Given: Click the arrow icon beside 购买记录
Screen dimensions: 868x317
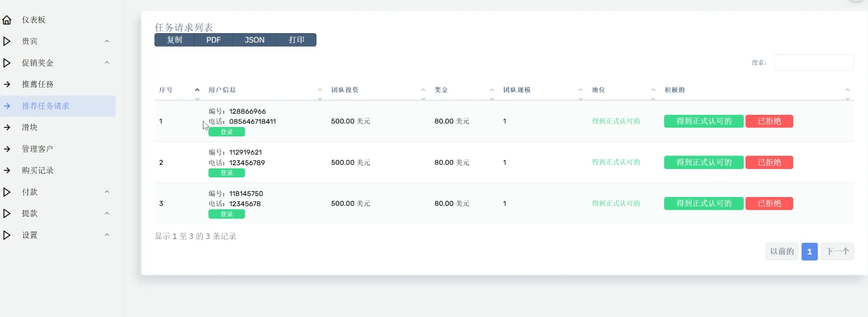Looking at the screenshot, I should pos(7,170).
